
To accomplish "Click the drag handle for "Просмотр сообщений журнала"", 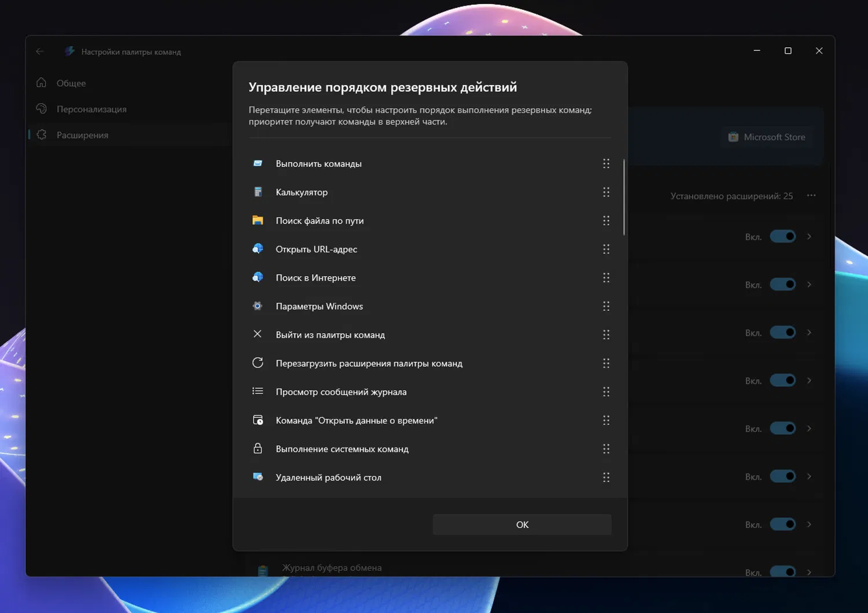I will tap(606, 392).
